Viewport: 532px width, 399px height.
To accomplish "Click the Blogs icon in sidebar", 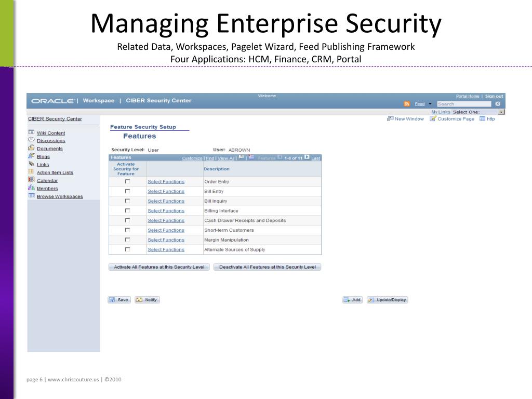I will point(31,156).
